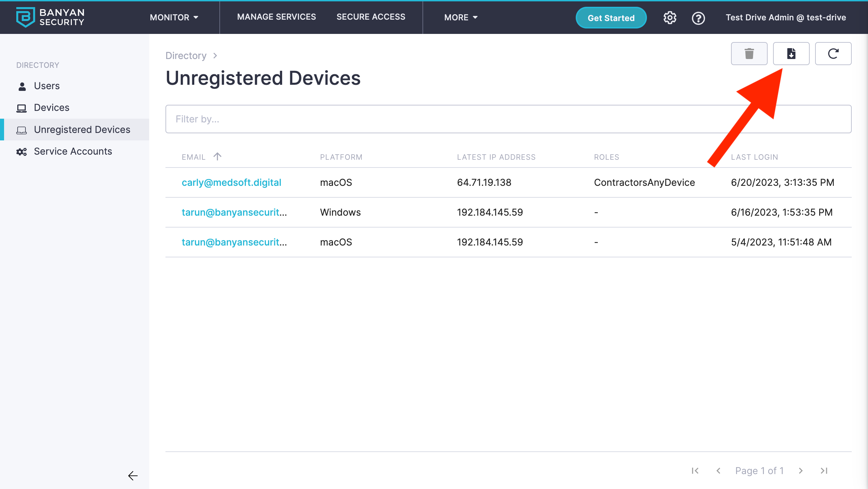868x489 pixels.
Task: Expand the MONITOR dropdown menu
Action: [174, 17]
